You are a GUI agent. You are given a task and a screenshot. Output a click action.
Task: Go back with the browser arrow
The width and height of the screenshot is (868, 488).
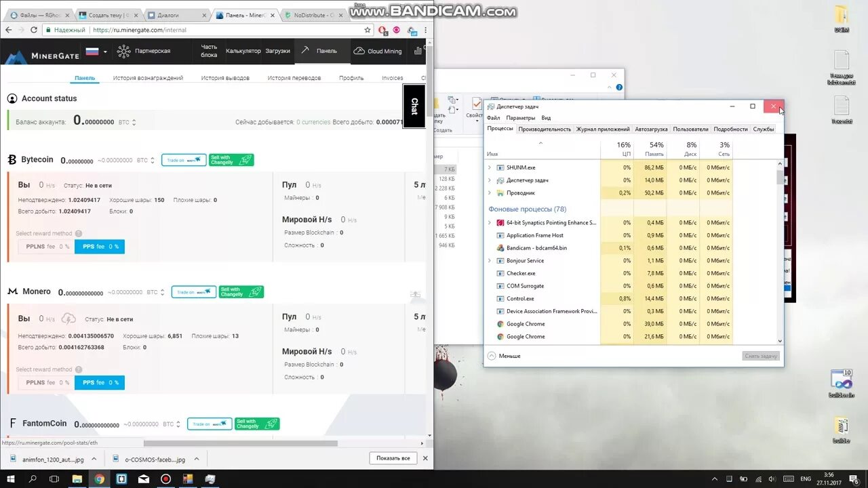[x=8, y=30]
